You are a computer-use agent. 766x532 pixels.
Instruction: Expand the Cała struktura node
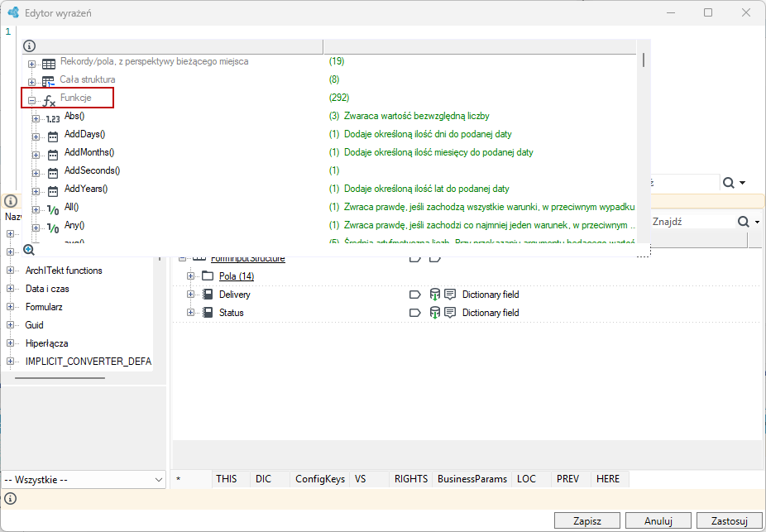(x=31, y=82)
